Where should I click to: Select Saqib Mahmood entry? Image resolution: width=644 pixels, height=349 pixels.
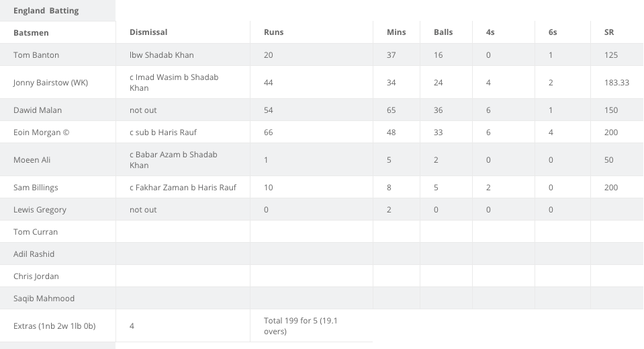(44, 299)
